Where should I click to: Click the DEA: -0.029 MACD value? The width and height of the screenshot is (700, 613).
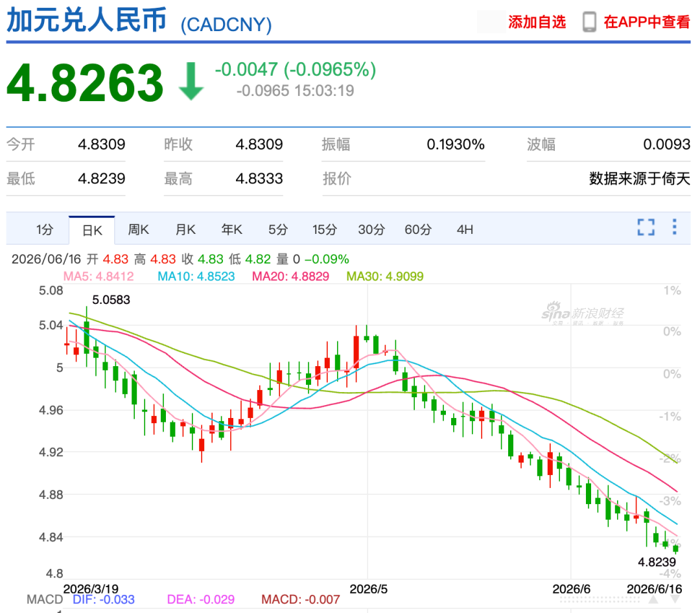click(200, 599)
